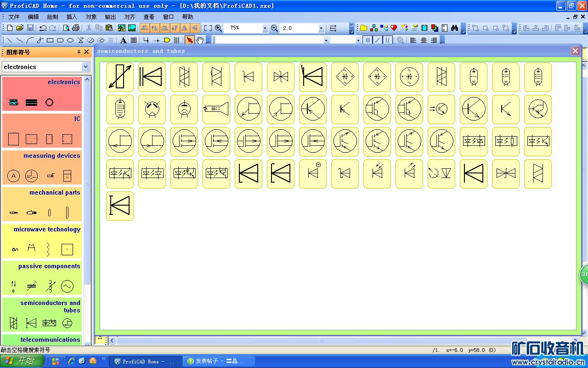
Task: Click the zoom in magnifier icon
Action: click(219, 28)
